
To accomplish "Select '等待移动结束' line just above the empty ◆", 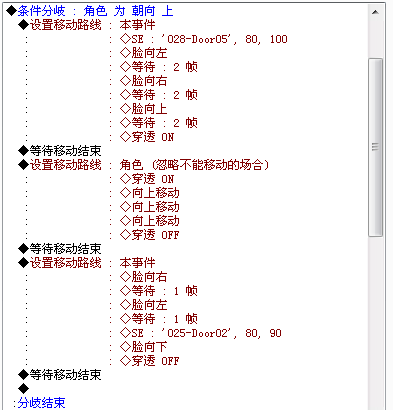I will [60, 375].
